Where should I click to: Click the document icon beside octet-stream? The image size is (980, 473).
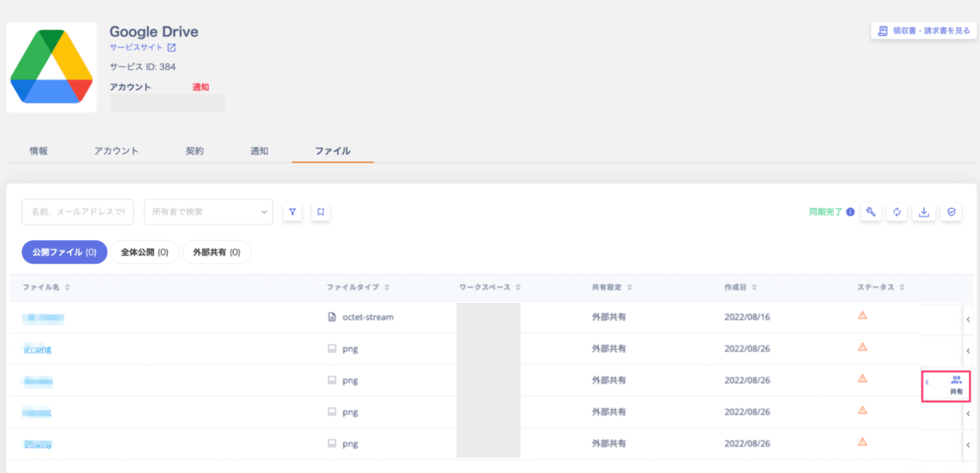332,317
